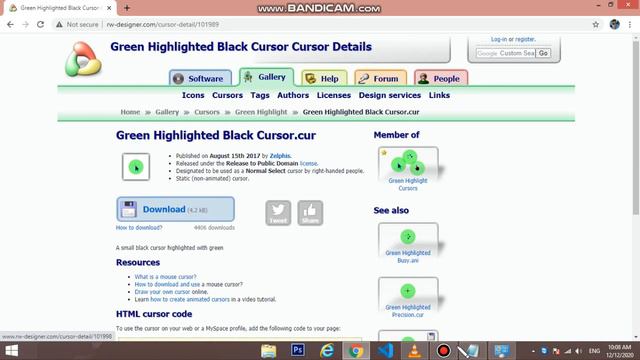Open how to create animated cursors link
Screen dimensions: 640x360
(190, 299)
